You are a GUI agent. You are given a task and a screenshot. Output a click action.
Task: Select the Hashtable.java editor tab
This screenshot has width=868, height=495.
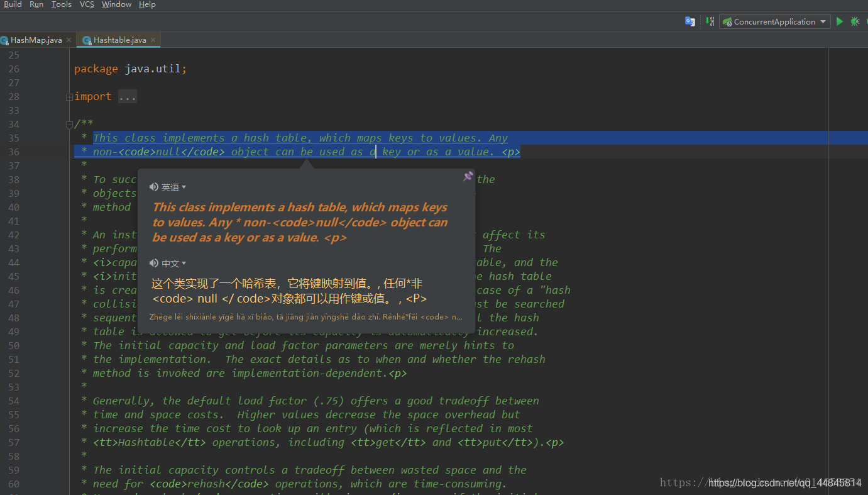coord(119,40)
